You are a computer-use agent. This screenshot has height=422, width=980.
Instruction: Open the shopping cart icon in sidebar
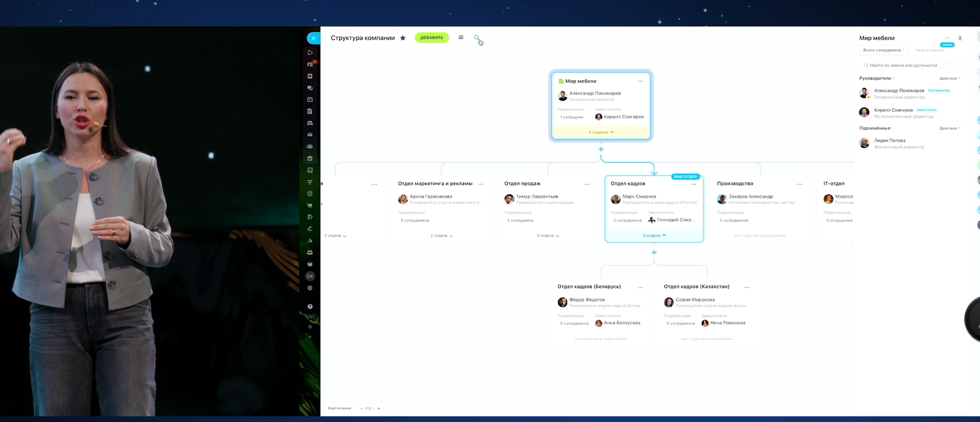pyautogui.click(x=310, y=205)
